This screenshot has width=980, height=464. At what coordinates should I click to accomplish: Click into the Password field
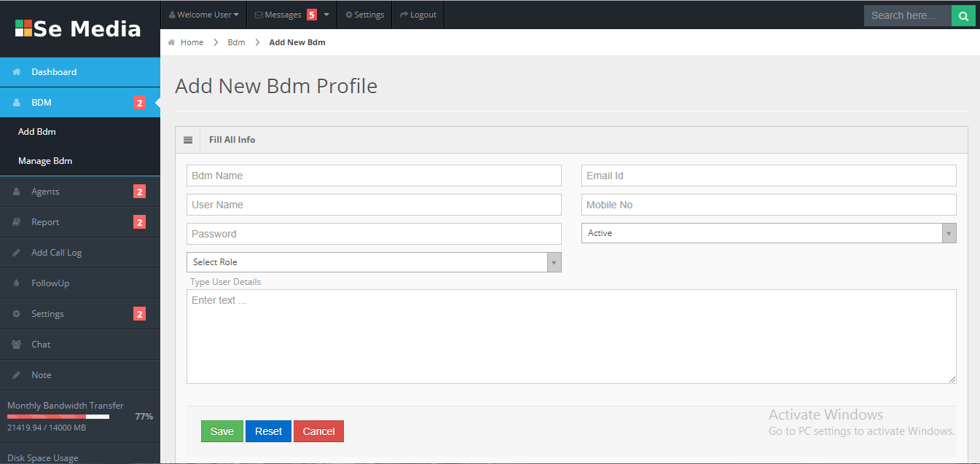tap(374, 234)
